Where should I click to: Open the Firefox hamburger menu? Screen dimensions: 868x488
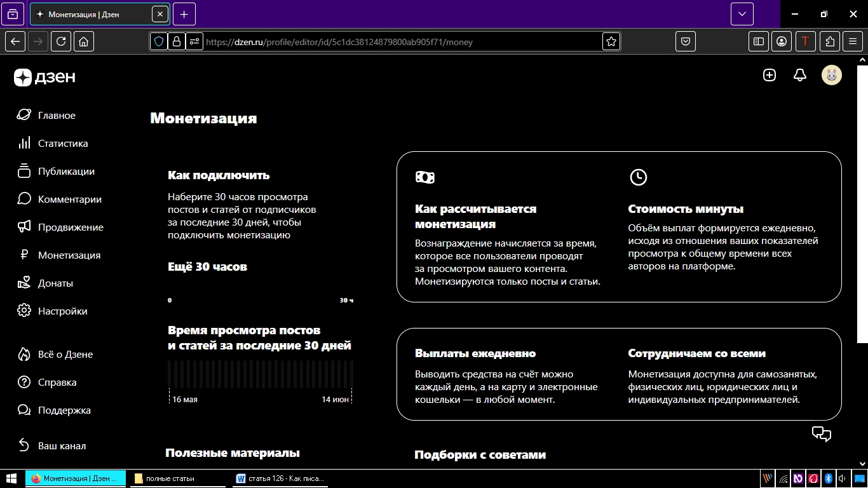[853, 41]
